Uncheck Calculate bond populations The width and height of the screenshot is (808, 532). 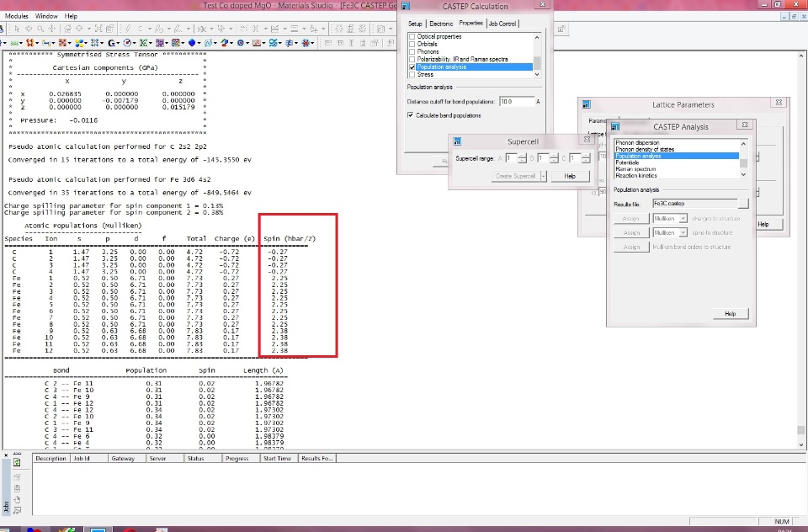[x=411, y=114]
